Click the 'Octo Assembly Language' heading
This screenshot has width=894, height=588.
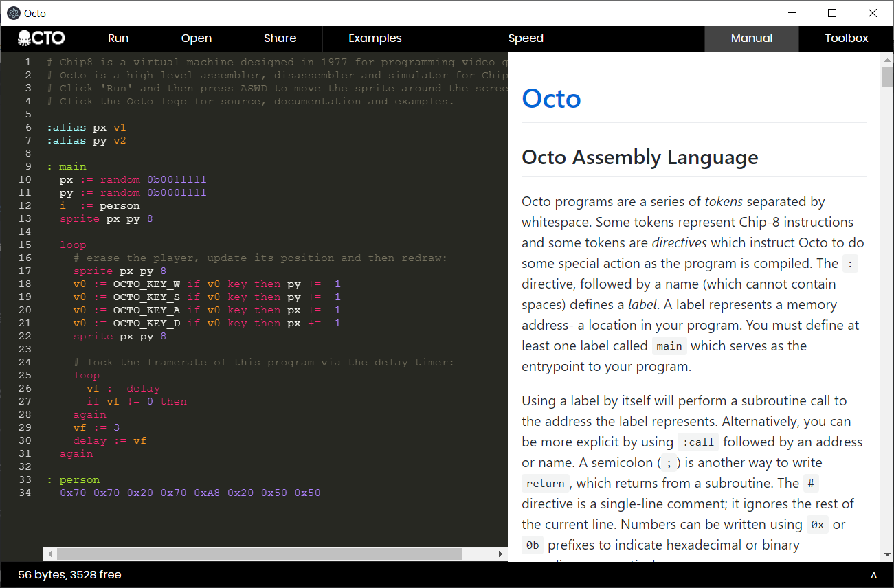(640, 157)
